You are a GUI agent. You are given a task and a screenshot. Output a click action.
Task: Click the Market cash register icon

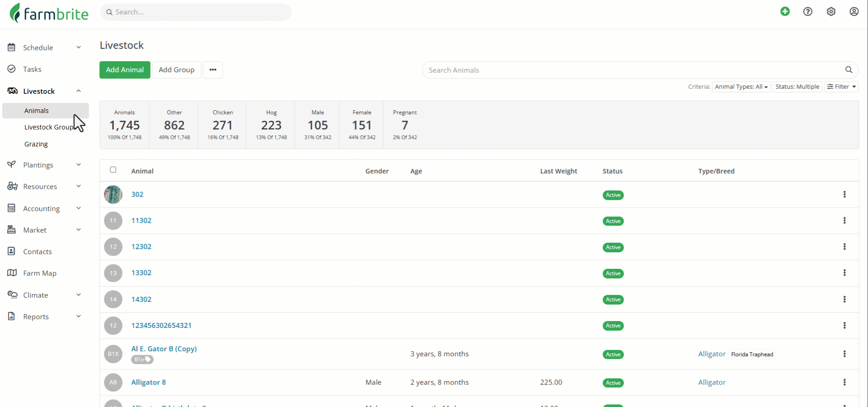11,230
